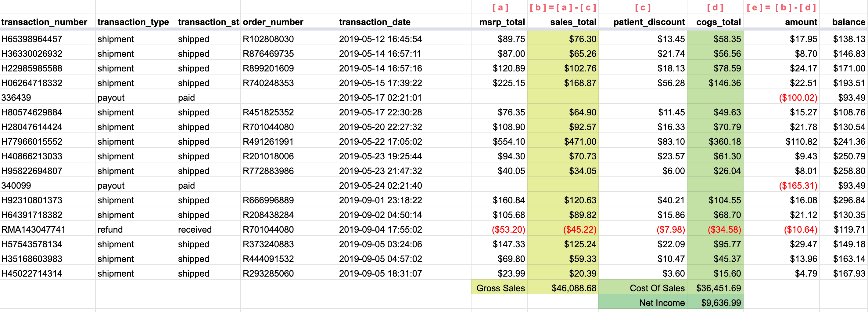Viewport: 868px width, 312px height.
Task: Click order number R491261991
Action: (289, 141)
